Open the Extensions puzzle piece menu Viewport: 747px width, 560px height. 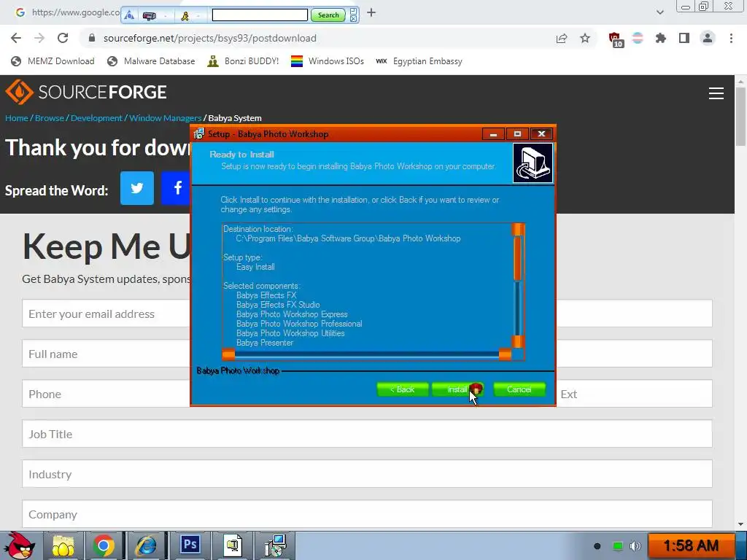point(661,38)
